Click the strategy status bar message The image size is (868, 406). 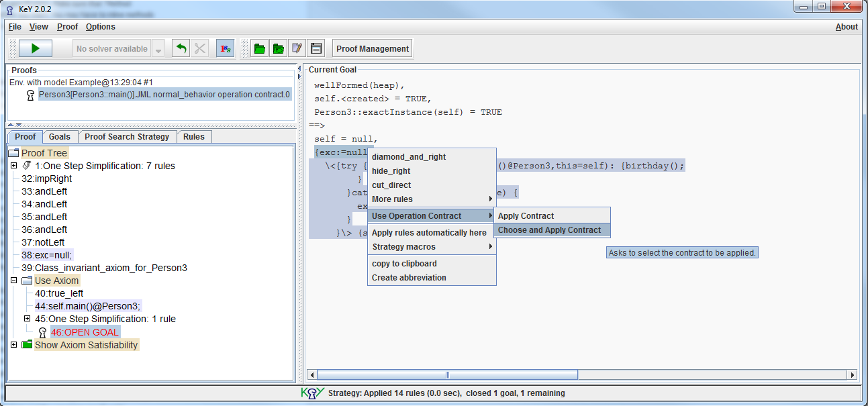coord(446,393)
